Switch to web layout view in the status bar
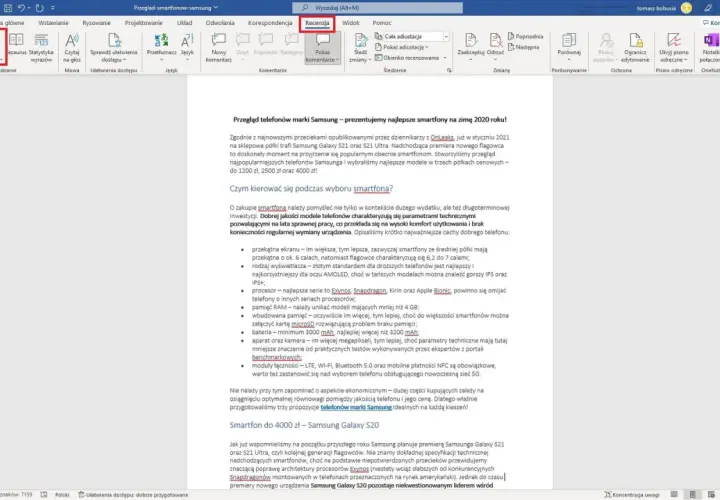720x500 pixels. pyautogui.click(x=711, y=494)
